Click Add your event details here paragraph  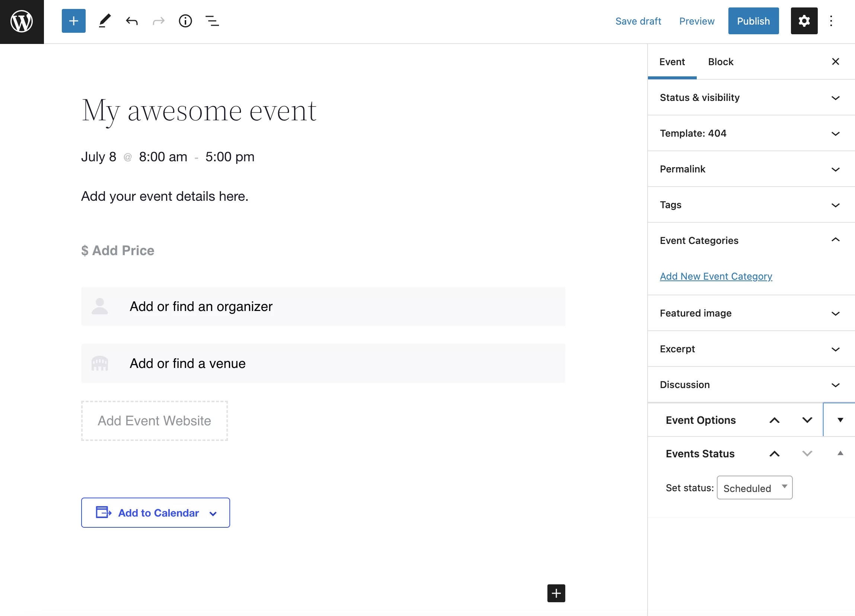(165, 196)
